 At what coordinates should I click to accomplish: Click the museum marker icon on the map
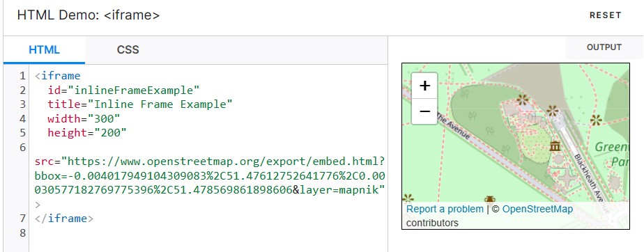[x=555, y=146]
